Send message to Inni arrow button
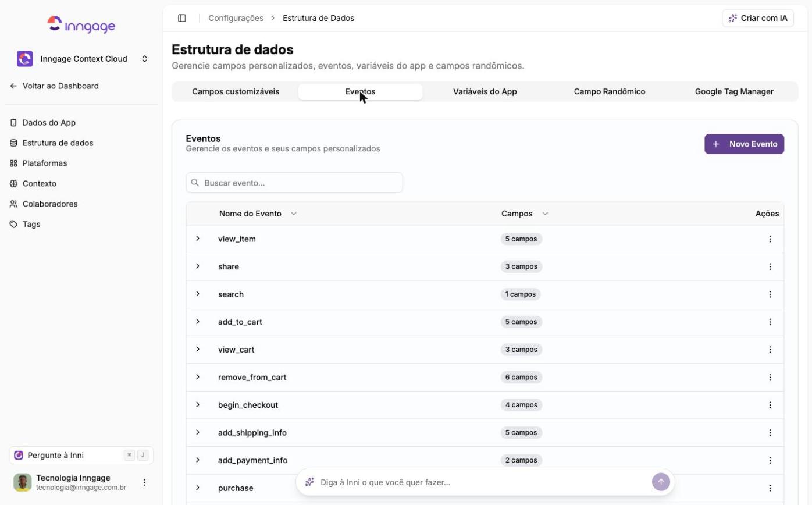This screenshot has height=505, width=812. click(x=661, y=482)
